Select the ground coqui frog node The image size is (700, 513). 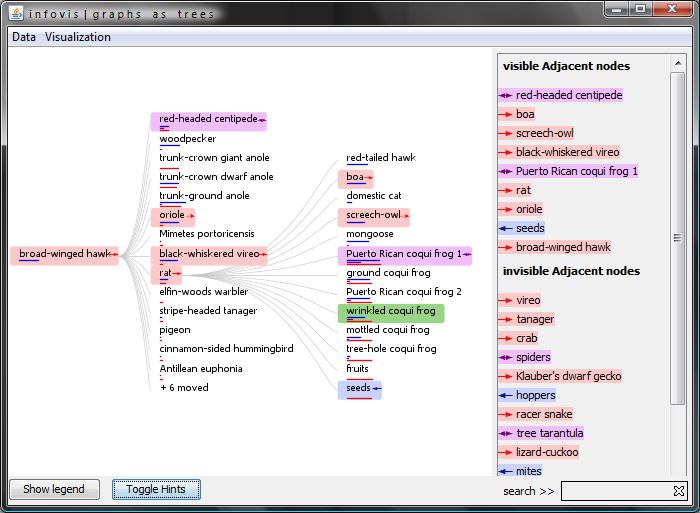pos(388,274)
